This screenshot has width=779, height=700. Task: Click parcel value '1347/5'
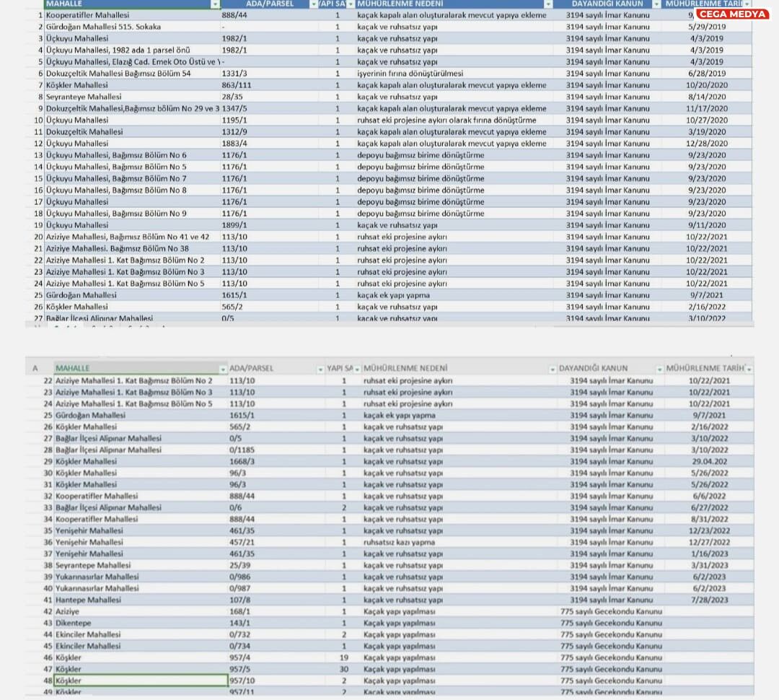tap(234, 108)
